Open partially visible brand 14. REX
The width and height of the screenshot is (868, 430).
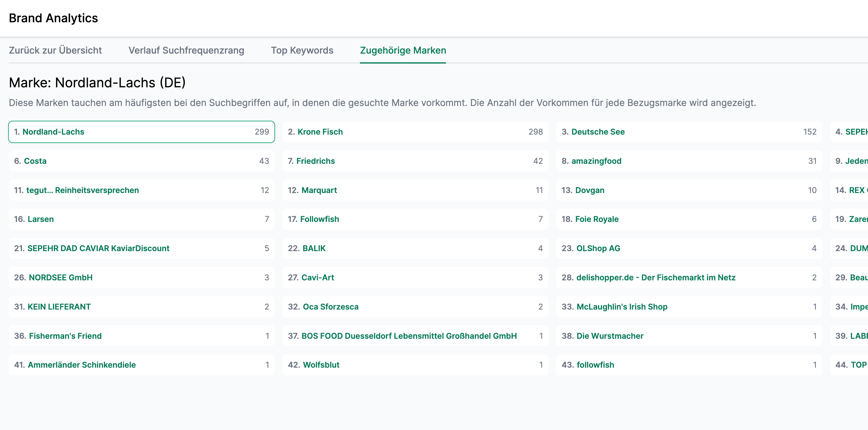coord(849,190)
